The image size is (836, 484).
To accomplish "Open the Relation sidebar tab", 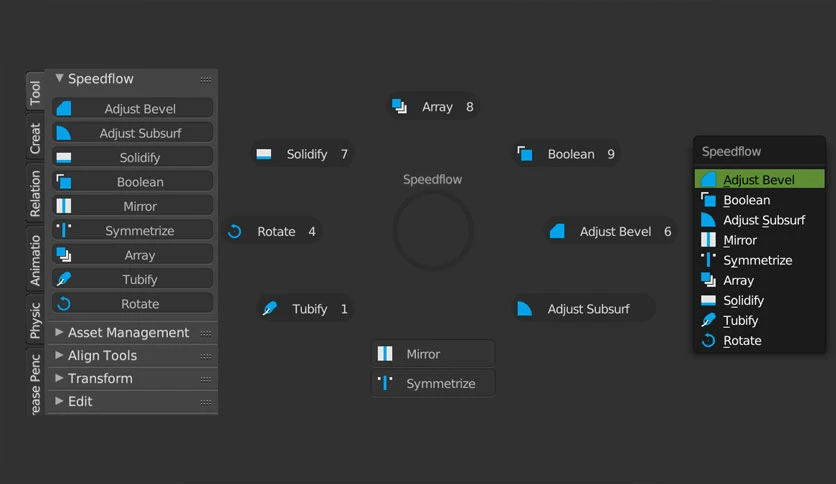I will click(x=35, y=193).
